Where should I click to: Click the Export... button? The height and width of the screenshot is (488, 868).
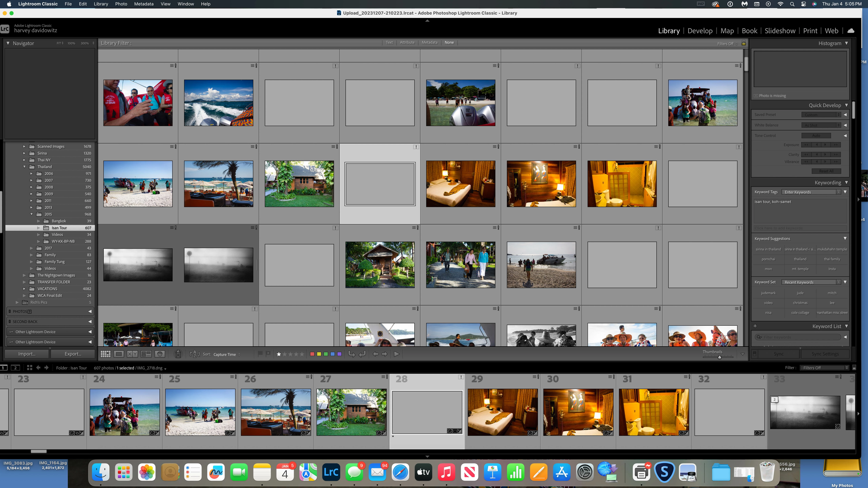(73, 354)
